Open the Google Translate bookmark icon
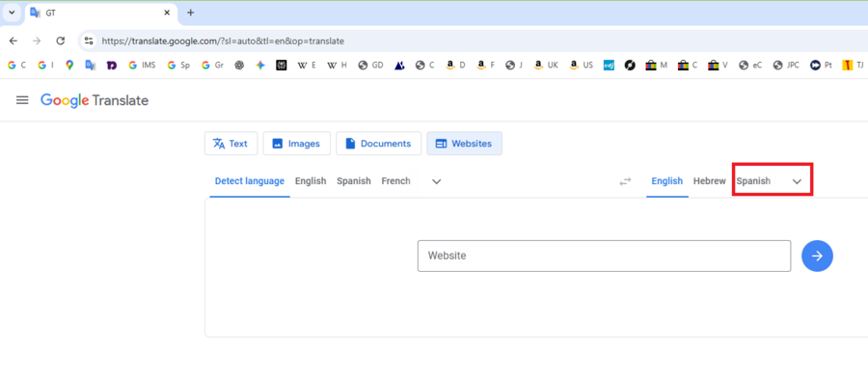This screenshot has height=377, width=868. (91, 66)
